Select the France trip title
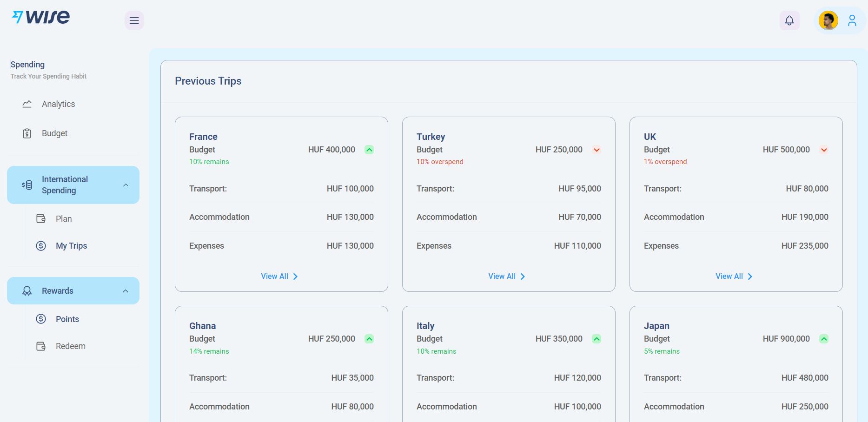The image size is (868, 422). pos(203,137)
